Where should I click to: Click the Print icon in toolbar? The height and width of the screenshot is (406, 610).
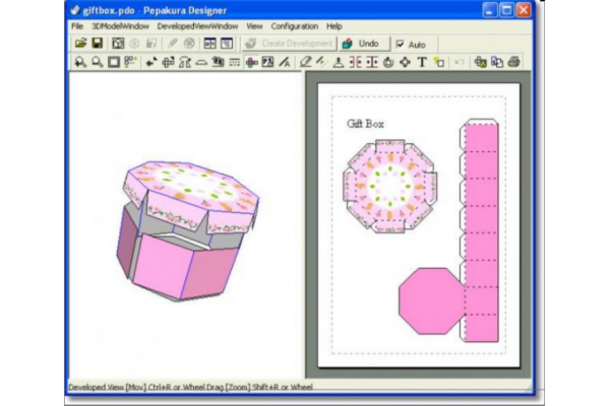click(513, 62)
